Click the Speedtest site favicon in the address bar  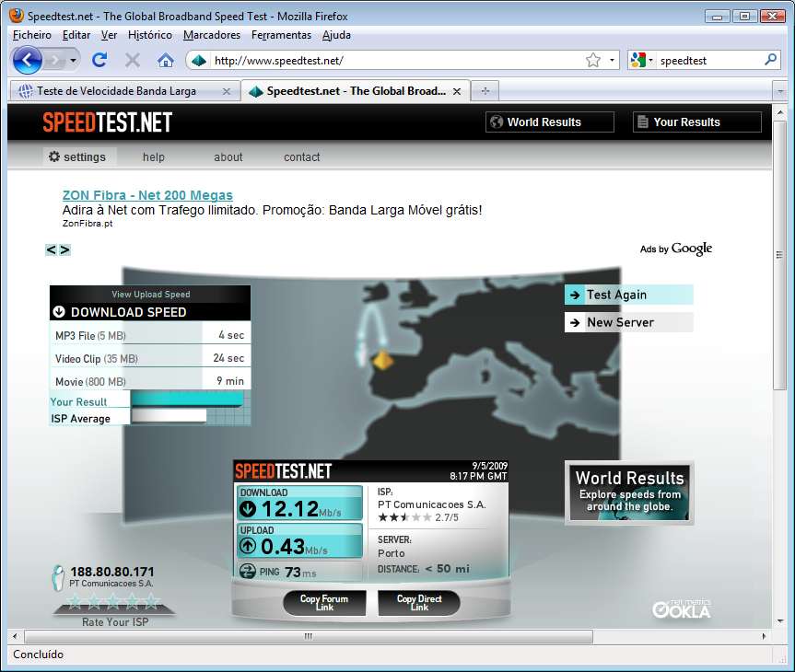click(199, 61)
